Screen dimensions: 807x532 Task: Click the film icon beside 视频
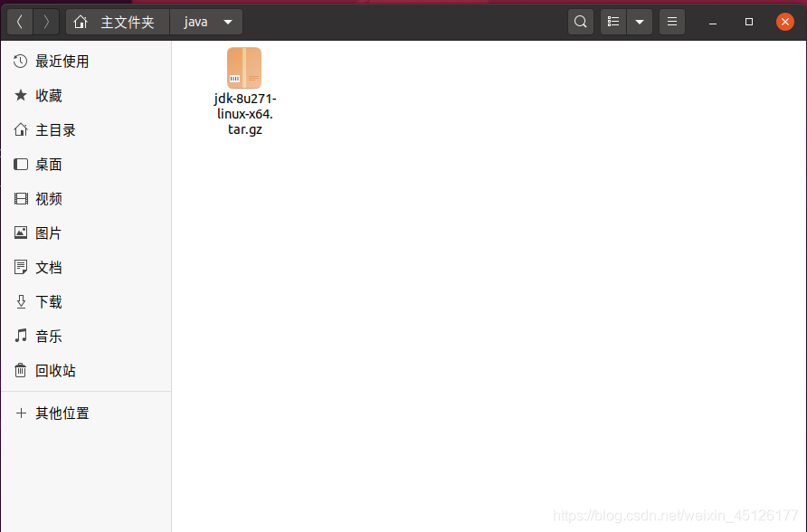point(21,199)
